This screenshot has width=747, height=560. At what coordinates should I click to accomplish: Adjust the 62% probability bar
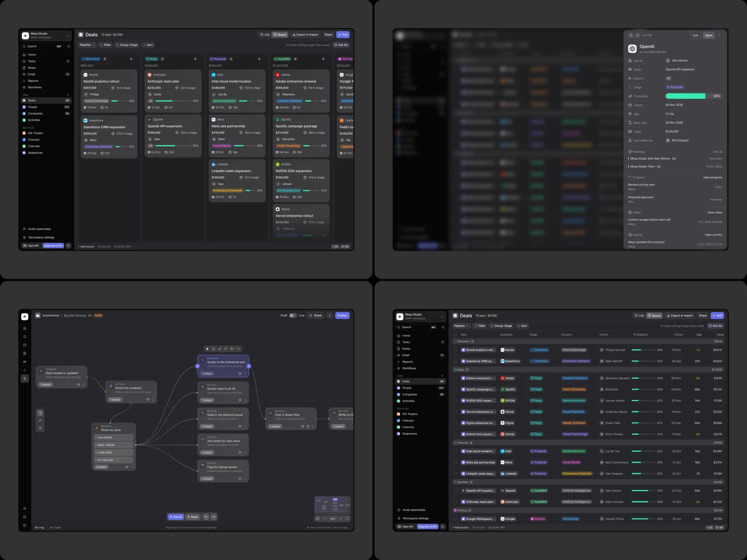pos(694,96)
